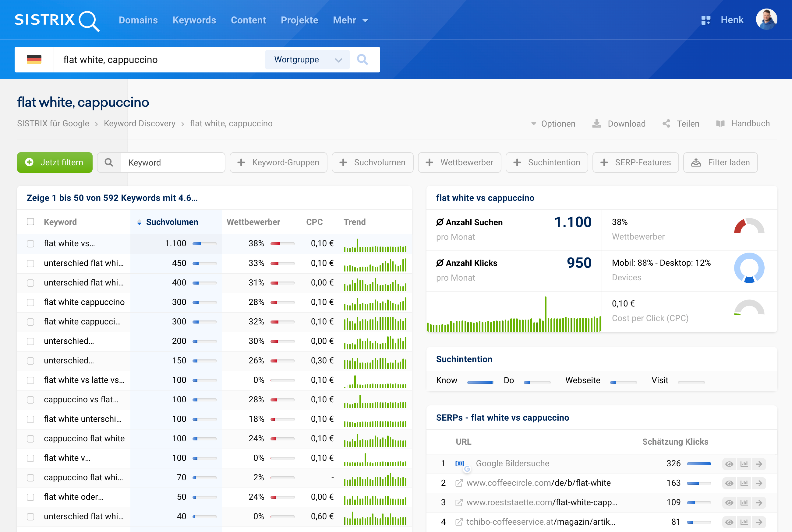Click the Know search intention bar

pyautogui.click(x=480, y=381)
